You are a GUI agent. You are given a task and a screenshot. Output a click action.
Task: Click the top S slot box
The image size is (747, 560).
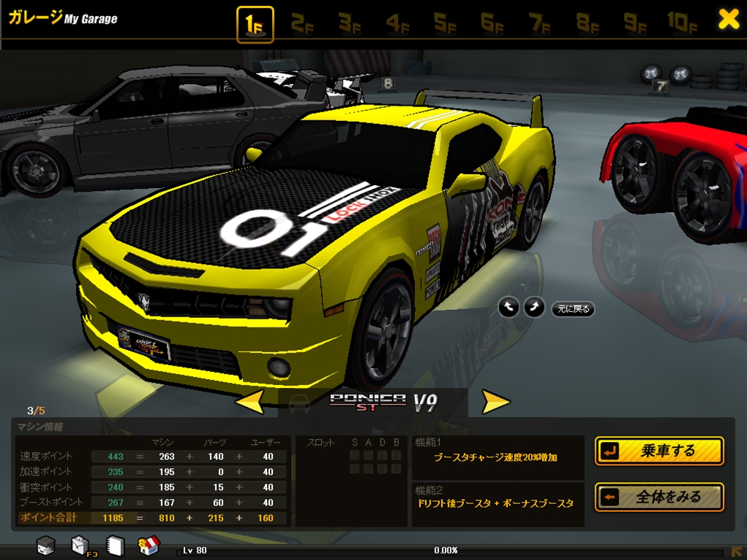tap(355, 455)
